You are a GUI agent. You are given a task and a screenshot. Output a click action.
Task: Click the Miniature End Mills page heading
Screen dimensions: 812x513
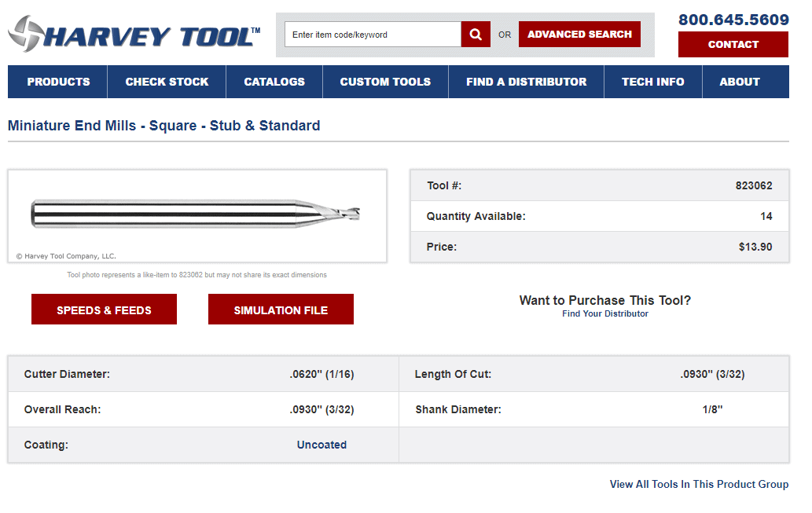pyautogui.click(x=164, y=126)
